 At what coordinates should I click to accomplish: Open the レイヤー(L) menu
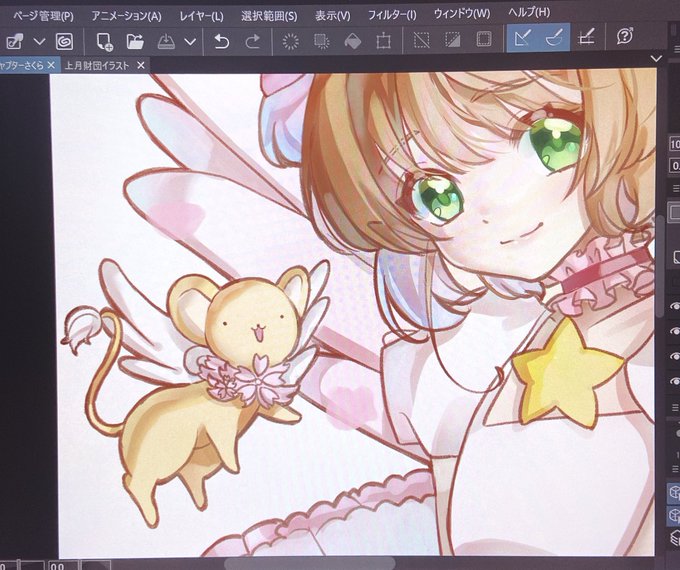(x=201, y=16)
